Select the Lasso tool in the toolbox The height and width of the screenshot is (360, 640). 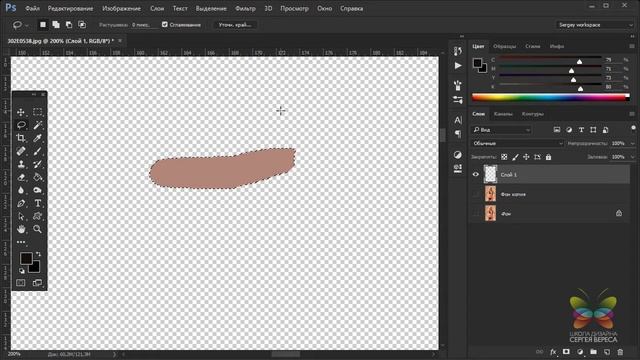click(21, 125)
